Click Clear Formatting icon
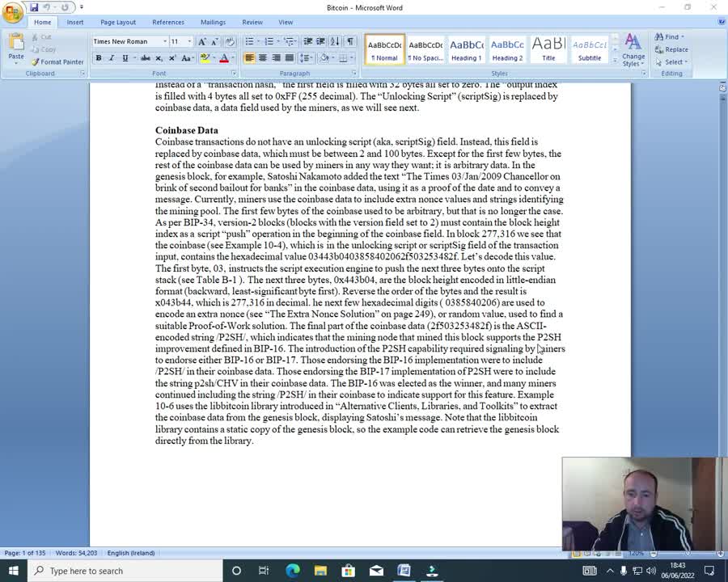The width and height of the screenshot is (728, 582). [230, 42]
